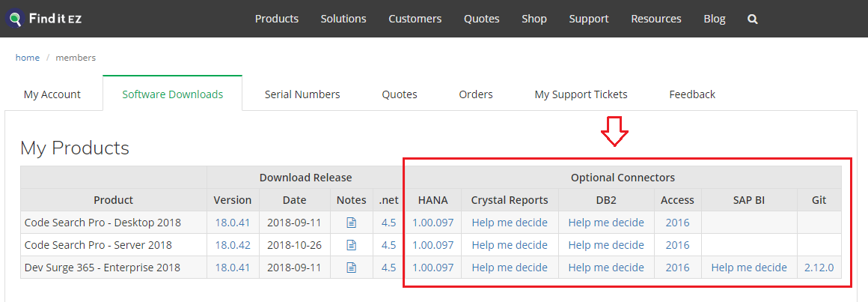
Task: Select Dev Surge 365 - Enterprise 2018 text
Action: 103,268
